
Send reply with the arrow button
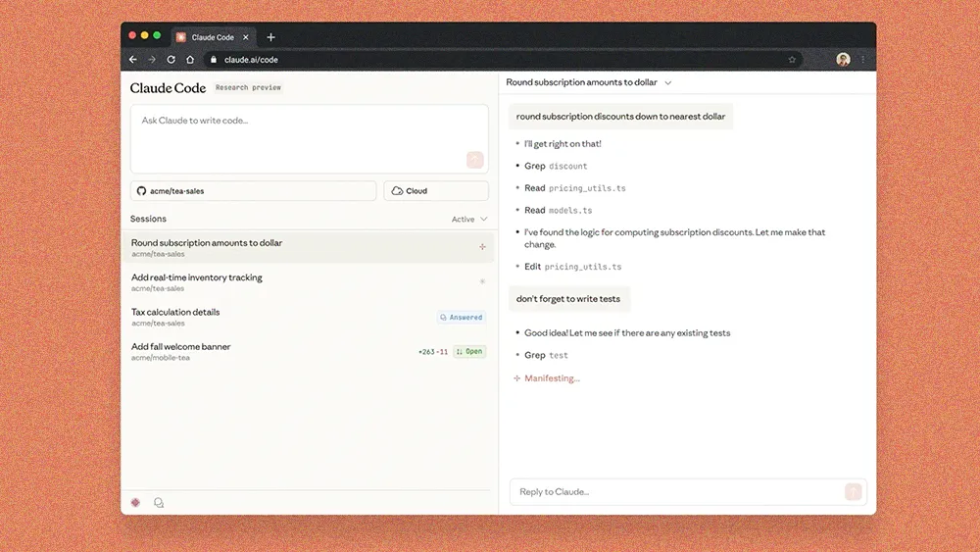coord(854,492)
